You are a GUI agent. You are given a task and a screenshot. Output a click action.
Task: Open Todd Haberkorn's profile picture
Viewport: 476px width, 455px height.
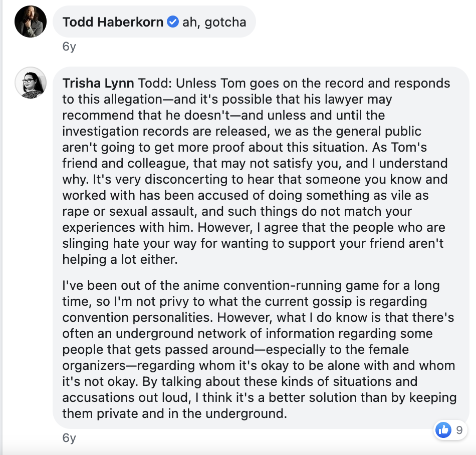31,22
